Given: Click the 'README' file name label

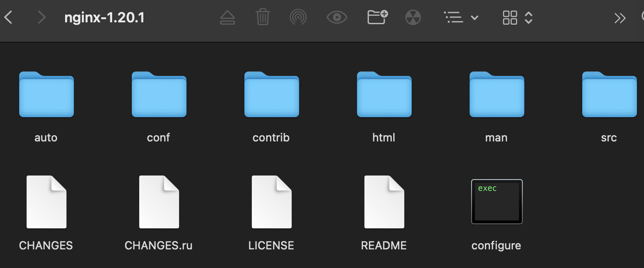Looking at the screenshot, I should 384,246.
